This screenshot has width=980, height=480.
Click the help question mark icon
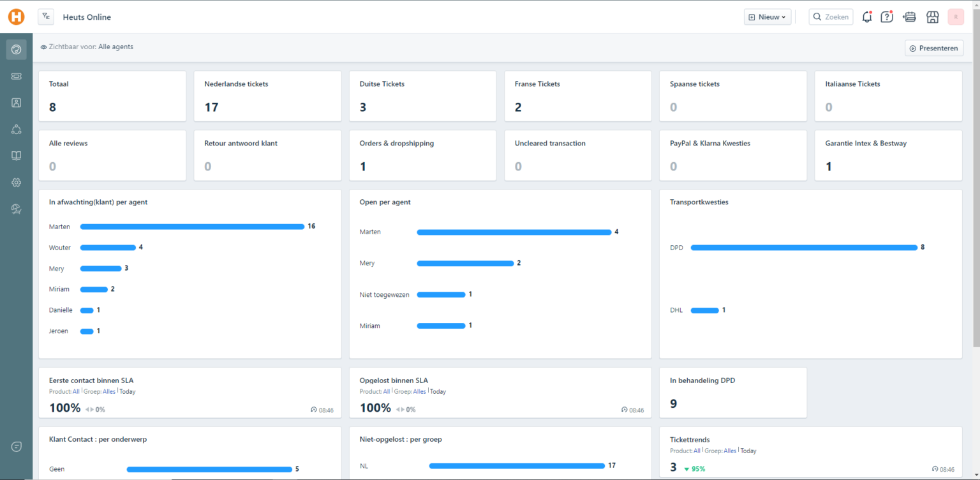click(887, 17)
